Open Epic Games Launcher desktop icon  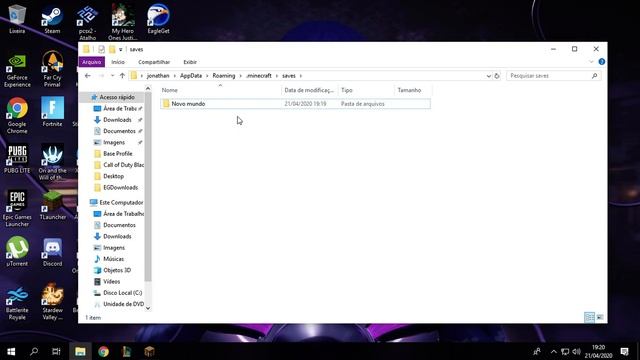pos(17,208)
